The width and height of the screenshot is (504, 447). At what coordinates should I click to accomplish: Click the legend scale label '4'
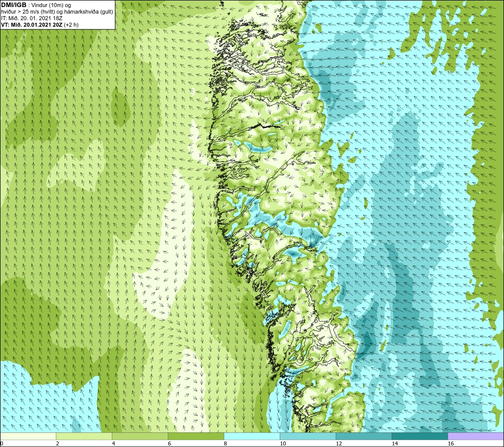[113, 444]
